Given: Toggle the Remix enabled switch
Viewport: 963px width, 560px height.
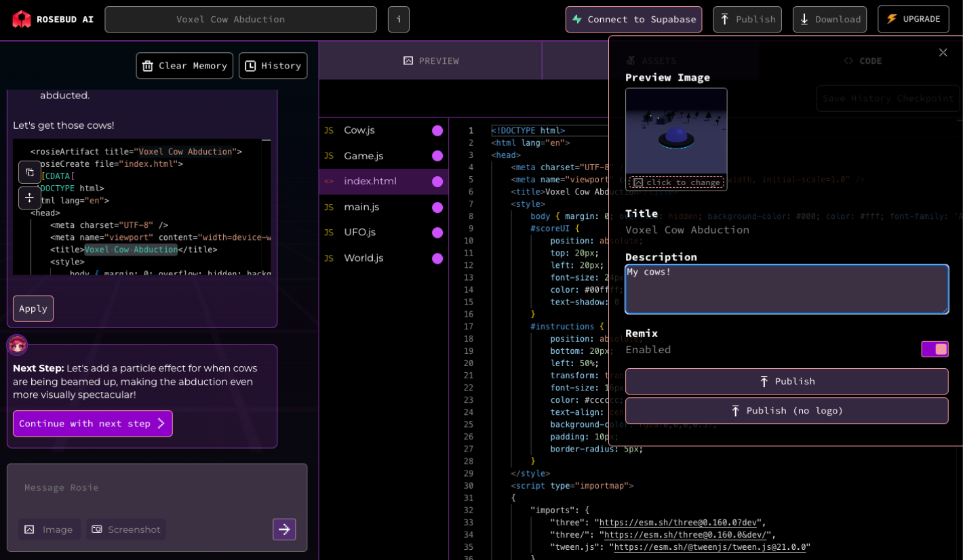Looking at the screenshot, I should (935, 349).
